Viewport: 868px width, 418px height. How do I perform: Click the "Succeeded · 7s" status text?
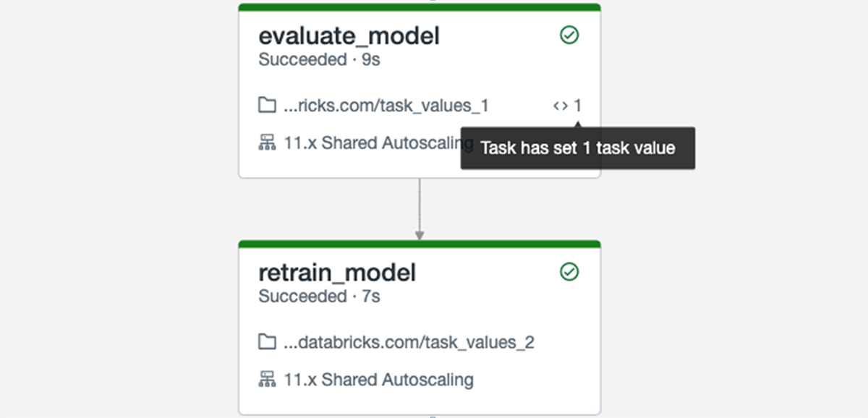pyautogui.click(x=319, y=297)
